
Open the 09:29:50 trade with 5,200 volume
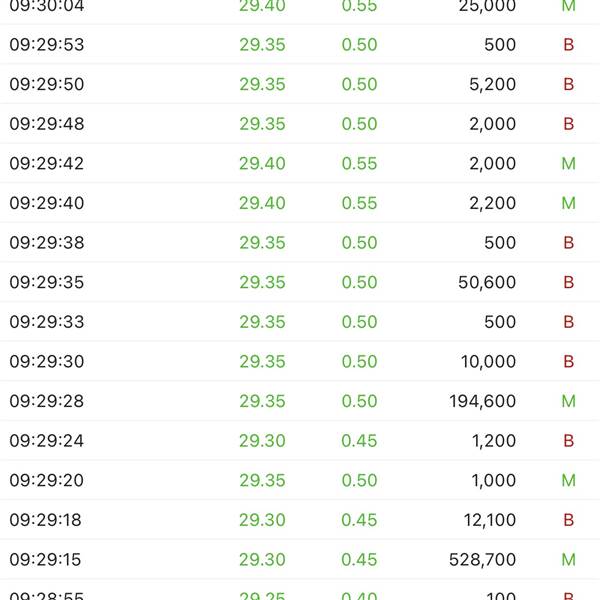300,84
